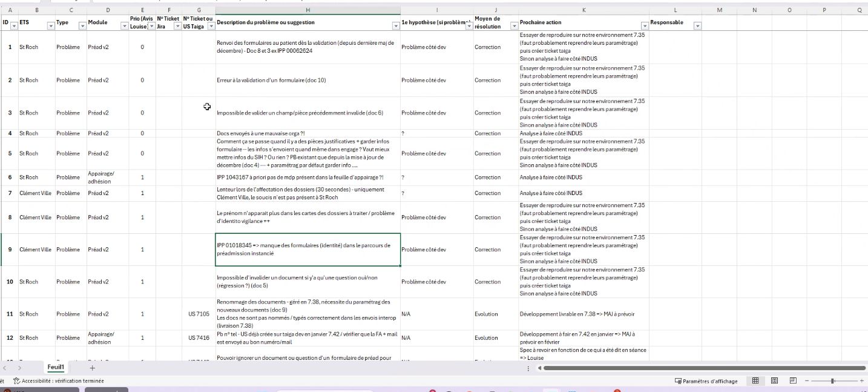Switch to Page Layout view

pyautogui.click(x=774, y=381)
